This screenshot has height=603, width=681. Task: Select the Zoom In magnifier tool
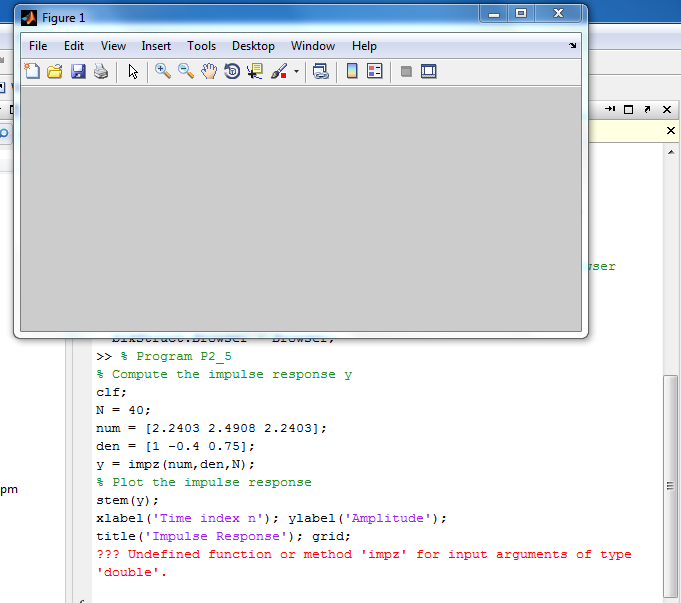[x=163, y=72]
